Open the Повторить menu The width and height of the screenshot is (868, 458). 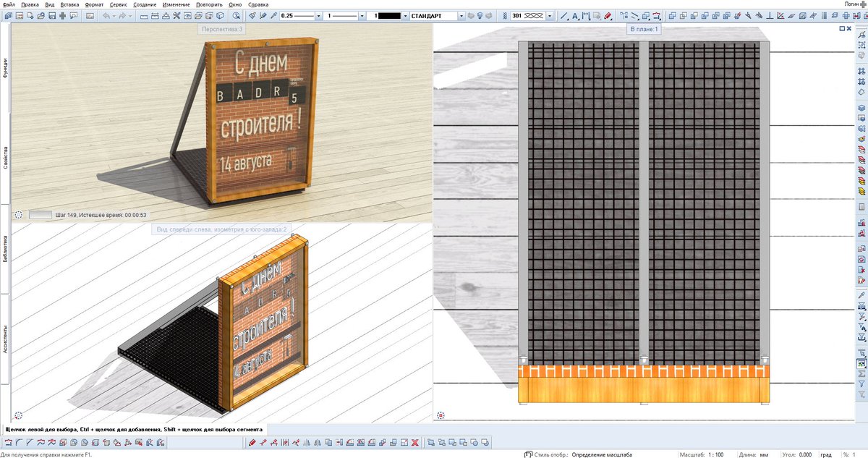click(209, 4)
